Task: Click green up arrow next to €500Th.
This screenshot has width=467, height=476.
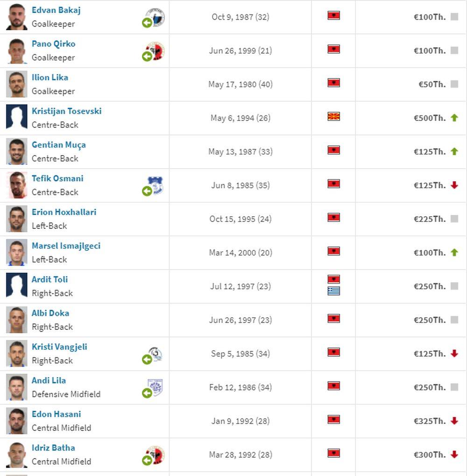Action: [x=454, y=118]
